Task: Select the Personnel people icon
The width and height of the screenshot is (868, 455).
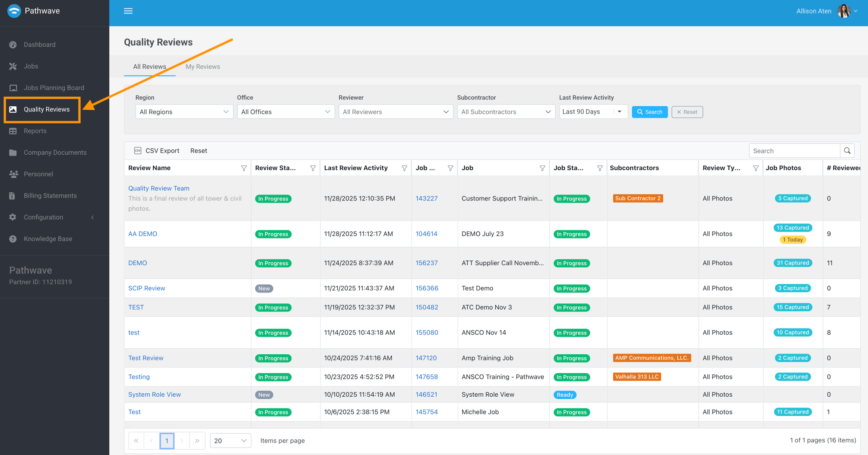Action: point(13,174)
